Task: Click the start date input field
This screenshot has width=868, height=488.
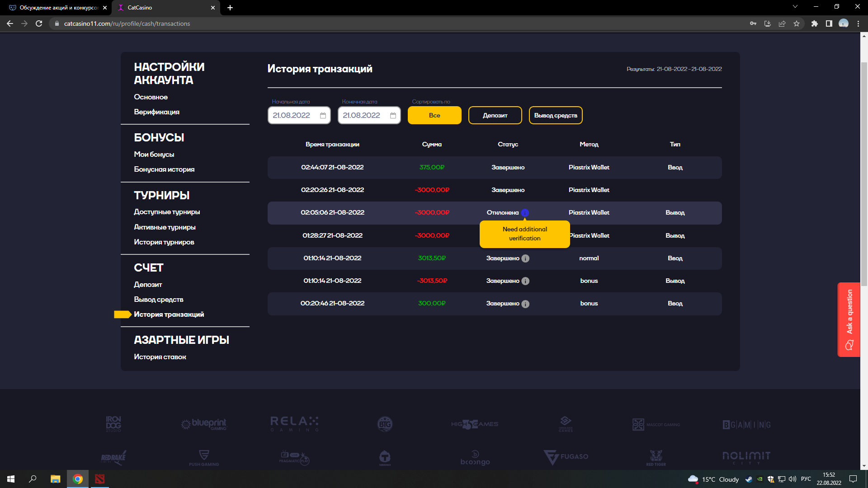Action: point(299,115)
